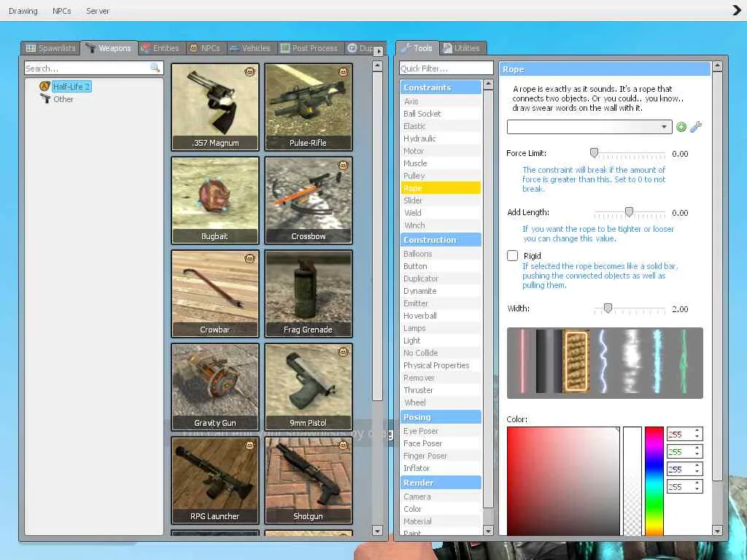Click the Quick Filter input field
Image resolution: width=747 pixels, height=560 pixels.
pyautogui.click(x=446, y=69)
